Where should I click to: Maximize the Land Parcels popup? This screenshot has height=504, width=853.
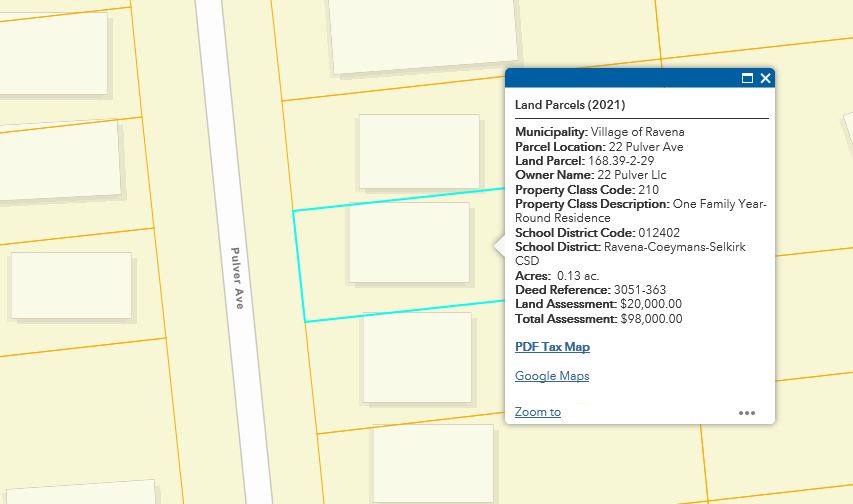tap(747, 78)
